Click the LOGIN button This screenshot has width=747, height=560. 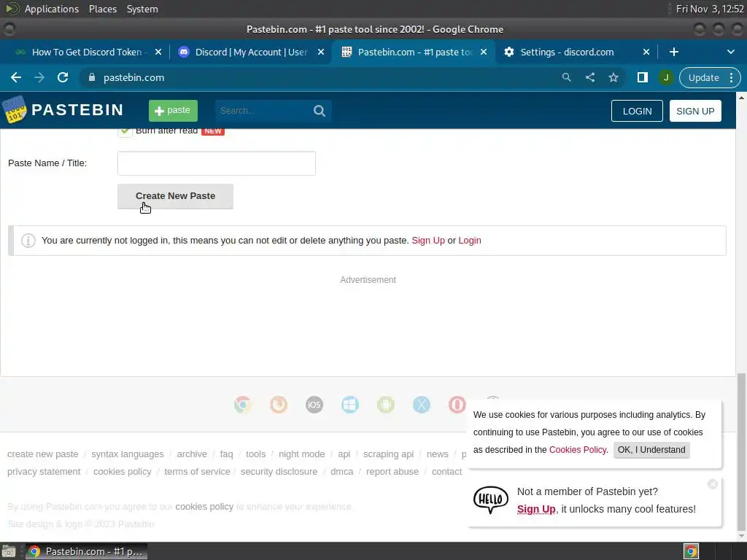(x=637, y=111)
